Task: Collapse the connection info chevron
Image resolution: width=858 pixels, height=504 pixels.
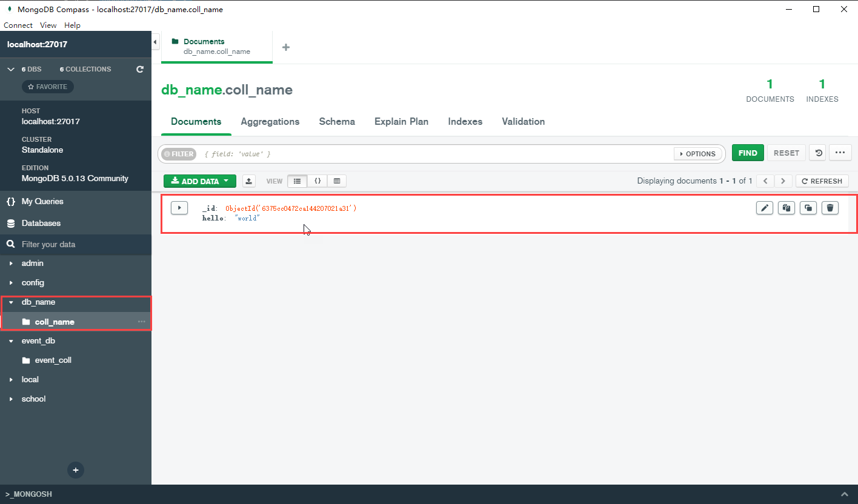Action: point(11,69)
